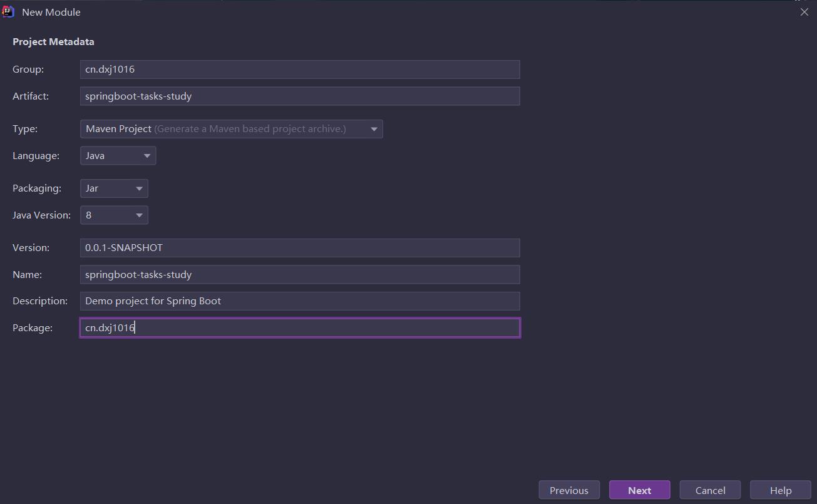Click the IntelliJ icon in title bar
The image size is (817, 504).
coord(8,12)
